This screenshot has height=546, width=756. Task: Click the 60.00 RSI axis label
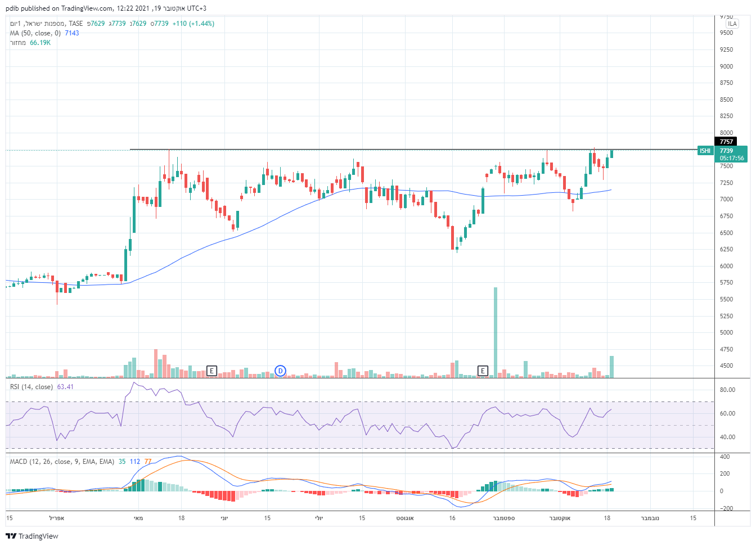point(728,413)
